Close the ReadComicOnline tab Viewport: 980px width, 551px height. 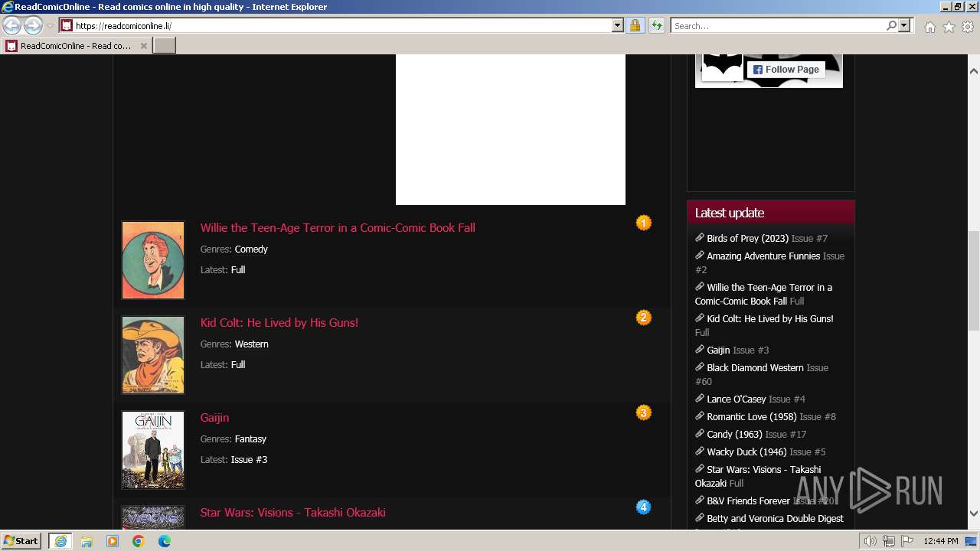[143, 46]
